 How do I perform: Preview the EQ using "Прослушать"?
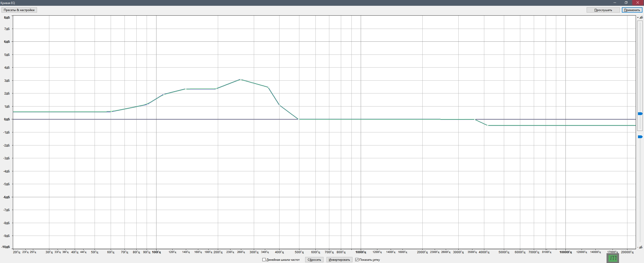click(603, 10)
